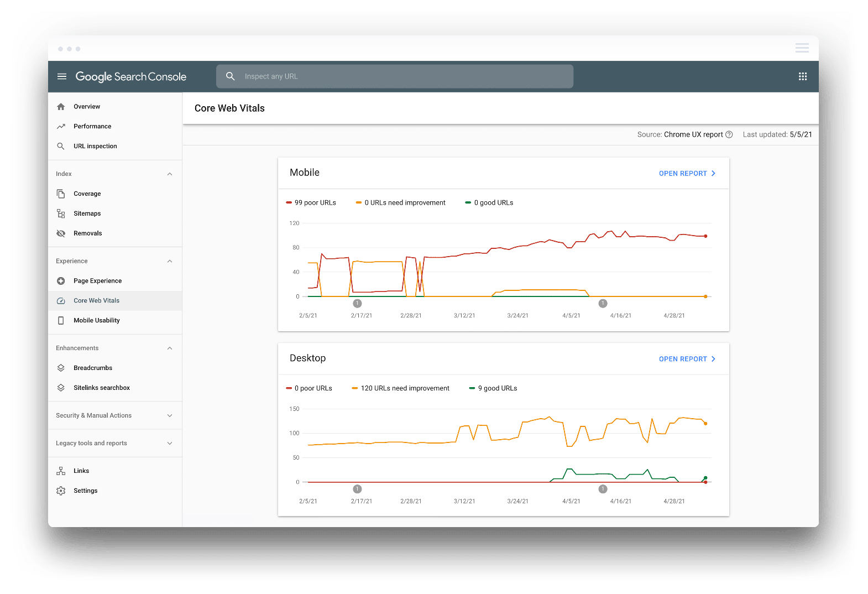
Task: Toggle Mobile 0 URLs need improvement legend
Action: pos(401,203)
